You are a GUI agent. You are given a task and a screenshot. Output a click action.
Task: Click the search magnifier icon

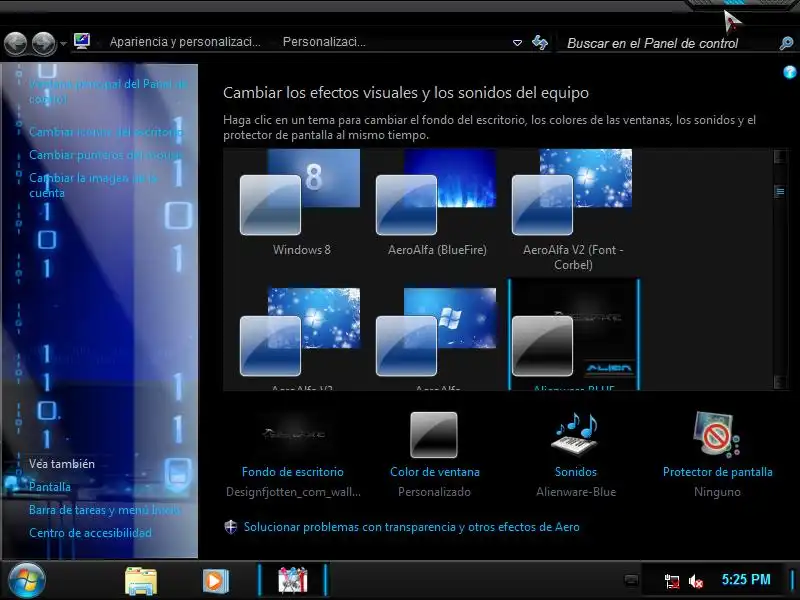point(786,43)
